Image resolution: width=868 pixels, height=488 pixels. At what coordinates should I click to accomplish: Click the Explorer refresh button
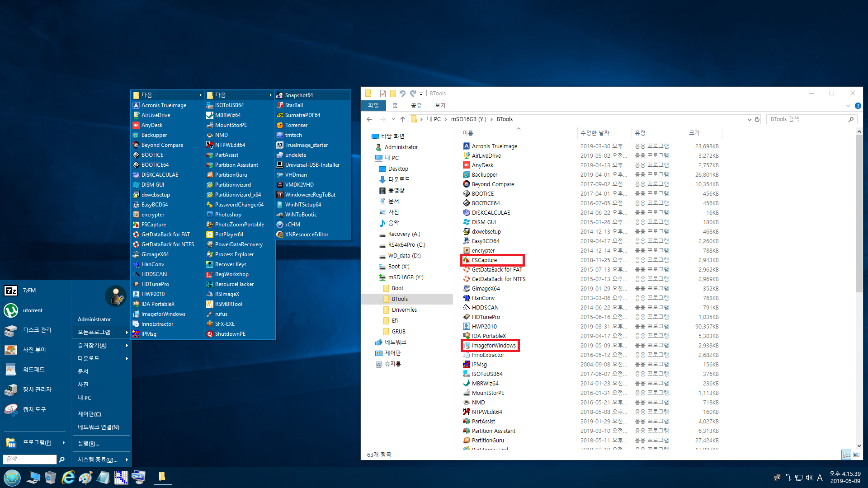coord(757,119)
